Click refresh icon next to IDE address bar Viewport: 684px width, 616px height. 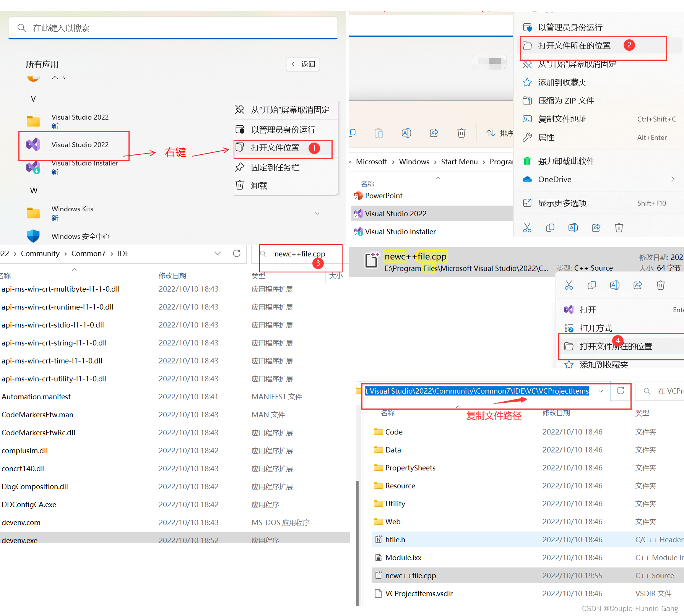[x=237, y=253]
